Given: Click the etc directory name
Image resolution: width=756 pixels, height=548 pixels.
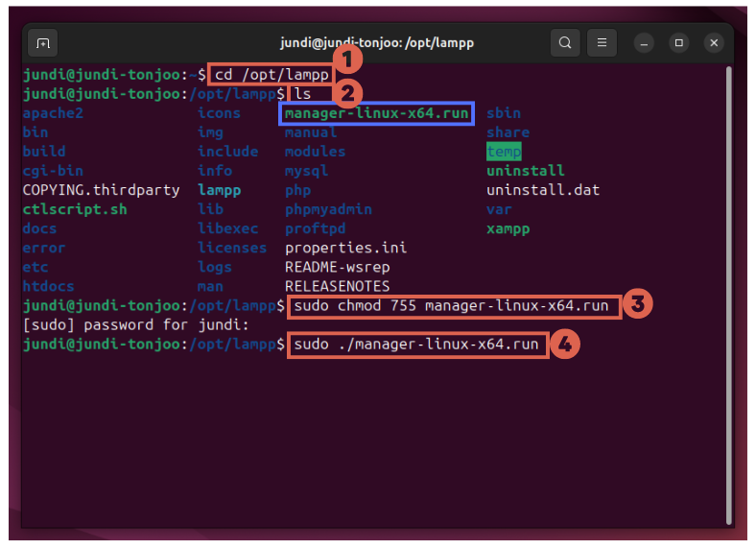Looking at the screenshot, I should 35,267.
